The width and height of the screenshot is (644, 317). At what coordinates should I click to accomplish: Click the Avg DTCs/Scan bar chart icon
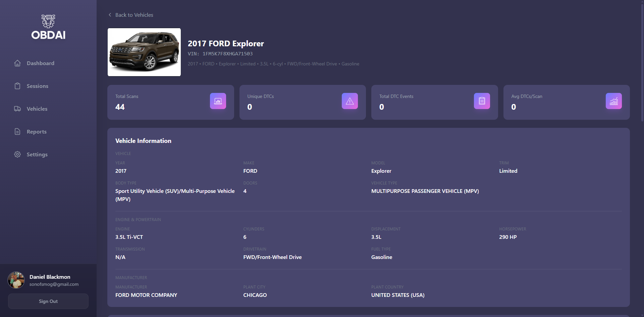(614, 101)
